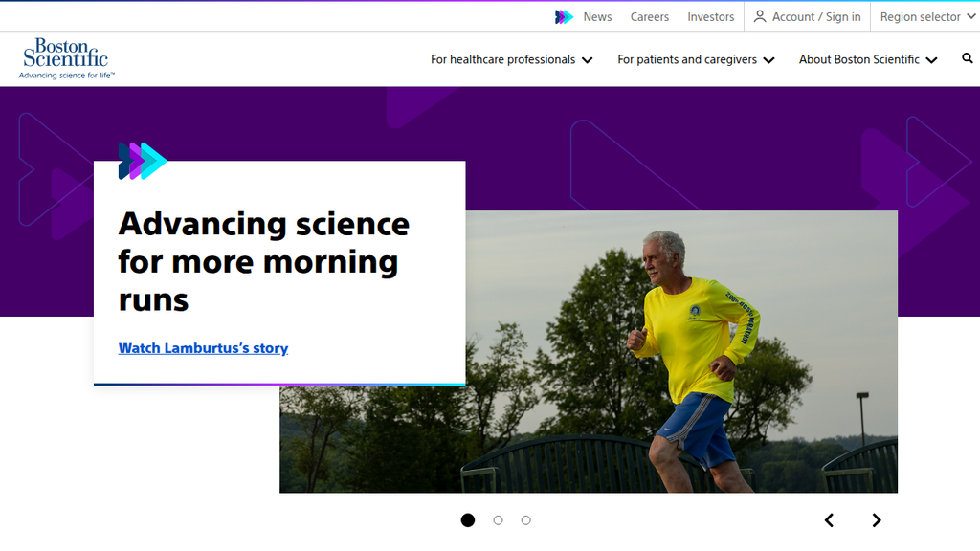Go to previous slide with left arrow

tap(829, 520)
